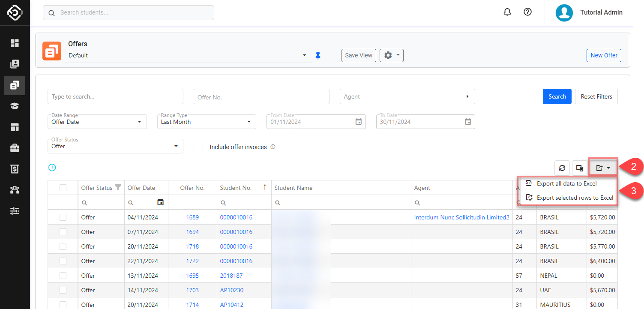Enable the Include offer invoices checkbox
Viewport: 644px width, 309px height.
pyautogui.click(x=198, y=147)
